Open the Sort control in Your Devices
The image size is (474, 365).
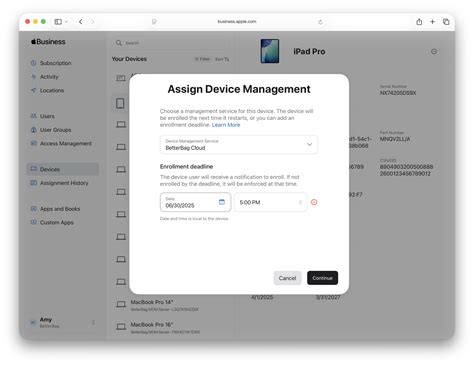(x=222, y=59)
